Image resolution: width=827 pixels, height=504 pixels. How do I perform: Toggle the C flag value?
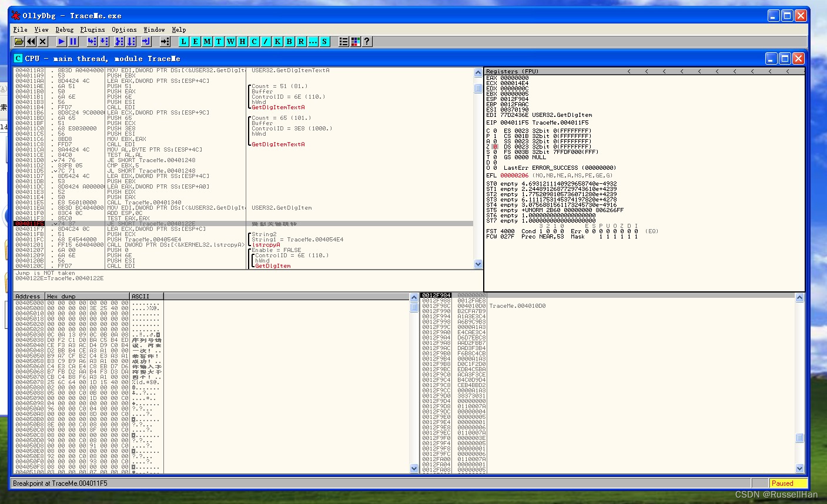[x=495, y=131]
